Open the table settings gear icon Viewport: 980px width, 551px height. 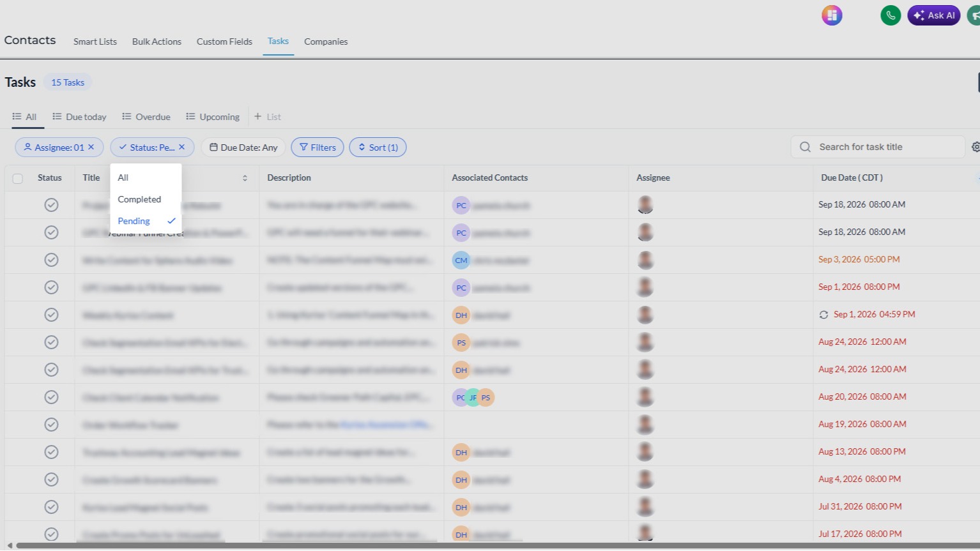tap(976, 147)
